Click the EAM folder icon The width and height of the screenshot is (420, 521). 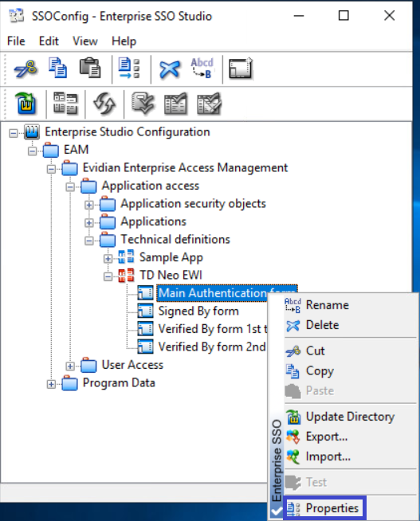(x=51, y=150)
